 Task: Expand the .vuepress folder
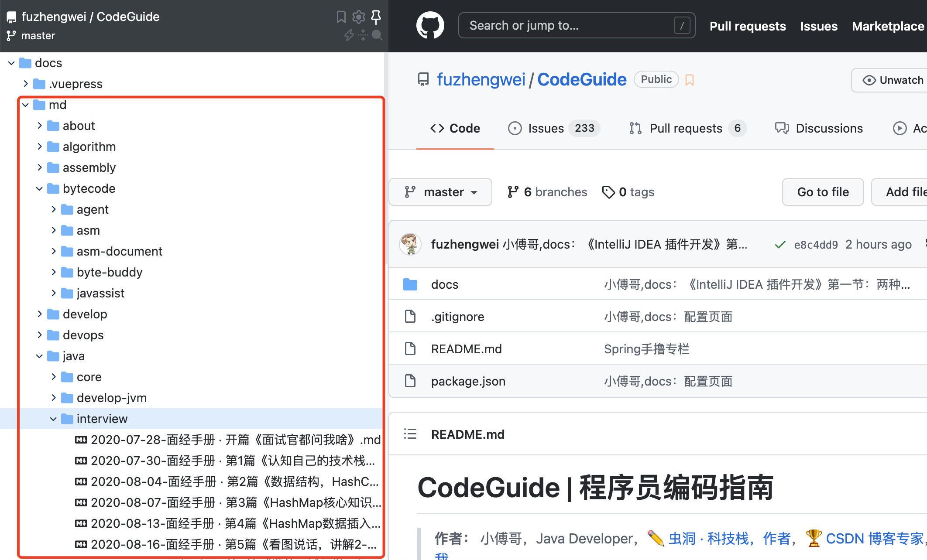(x=25, y=84)
